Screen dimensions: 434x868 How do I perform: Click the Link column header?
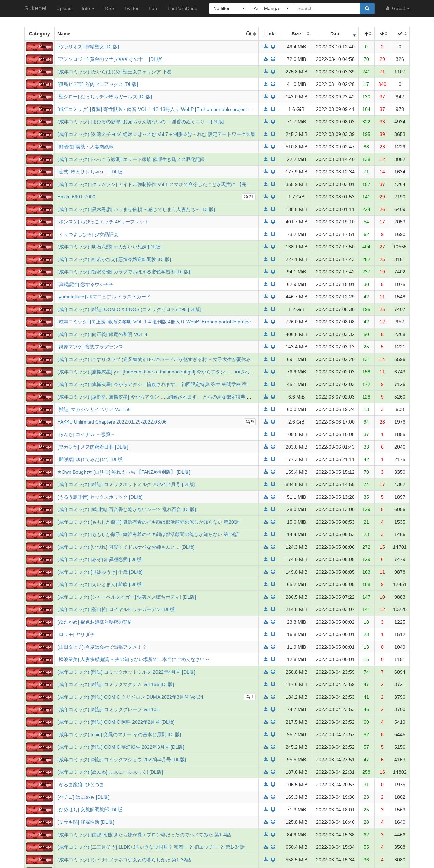(269, 34)
